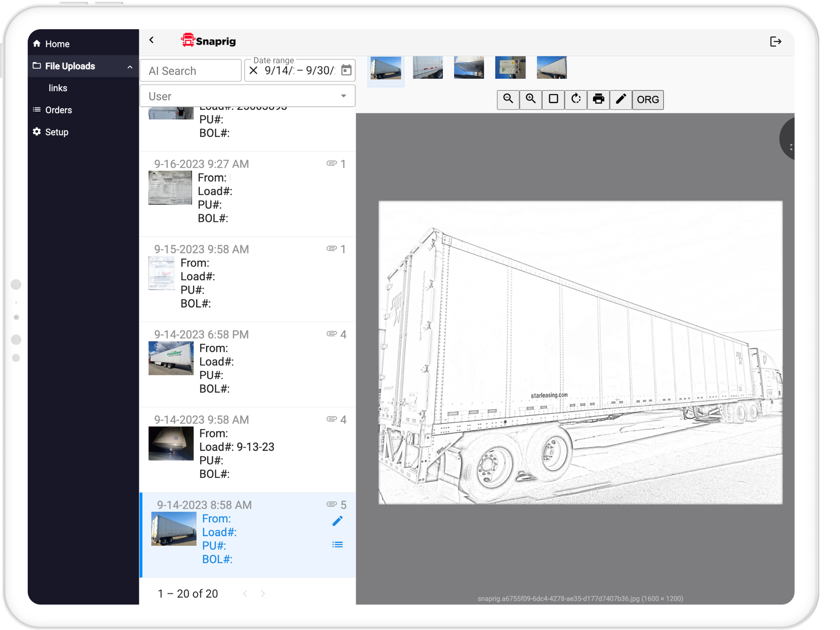This screenshot has height=630, width=840.
Task: Open the date range calendar picker
Action: [346, 70]
